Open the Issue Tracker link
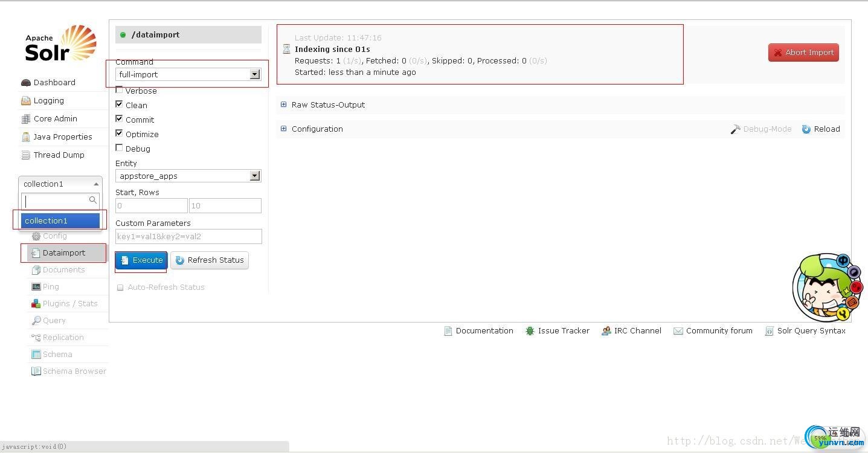868x453 pixels. [564, 331]
